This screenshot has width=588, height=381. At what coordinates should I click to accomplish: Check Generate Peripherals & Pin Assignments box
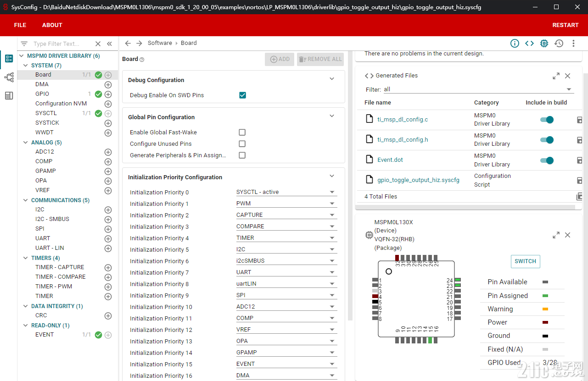[242, 155]
